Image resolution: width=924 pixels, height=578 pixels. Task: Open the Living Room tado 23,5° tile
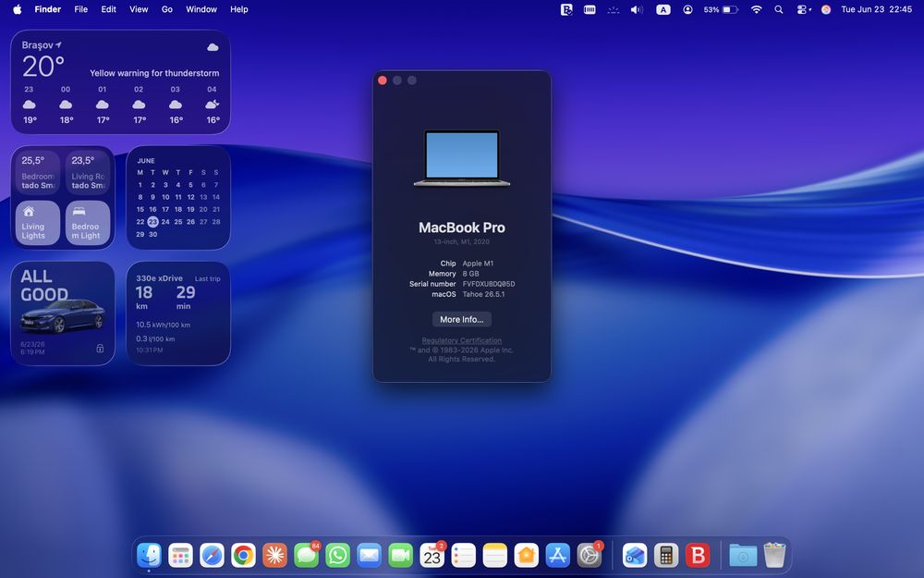88,172
